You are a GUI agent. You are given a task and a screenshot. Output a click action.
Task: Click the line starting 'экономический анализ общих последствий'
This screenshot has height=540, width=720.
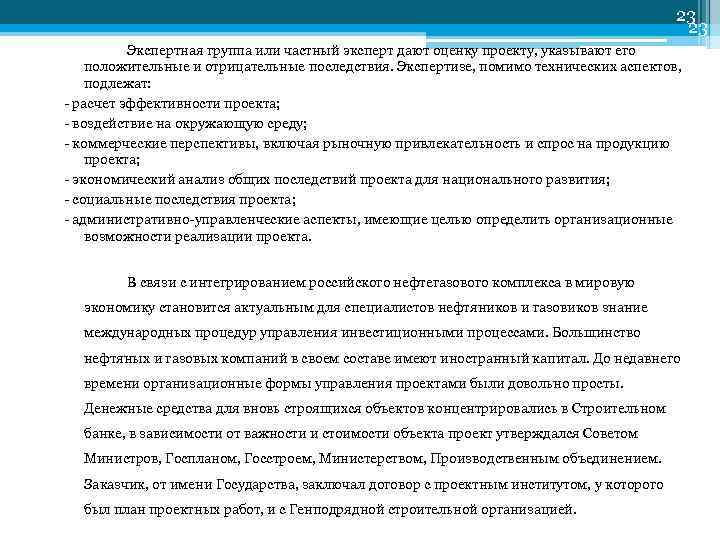[x=341, y=180]
